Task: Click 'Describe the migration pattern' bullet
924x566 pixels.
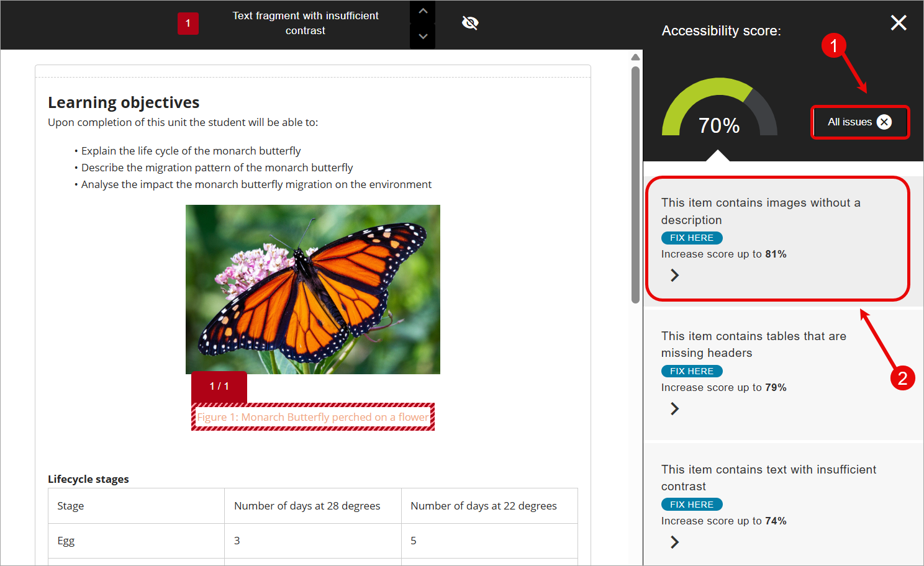Action: 217,168
